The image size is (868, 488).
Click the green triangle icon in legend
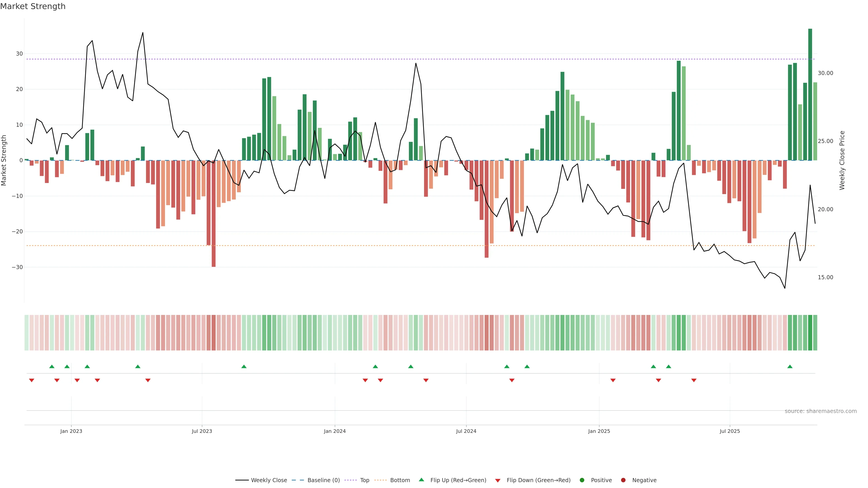tap(421, 480)
